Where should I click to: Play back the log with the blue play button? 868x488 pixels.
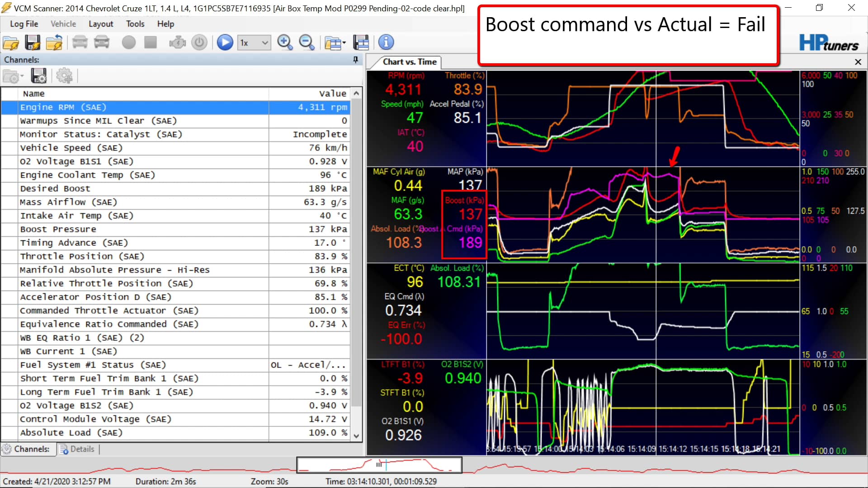point(225,42)
